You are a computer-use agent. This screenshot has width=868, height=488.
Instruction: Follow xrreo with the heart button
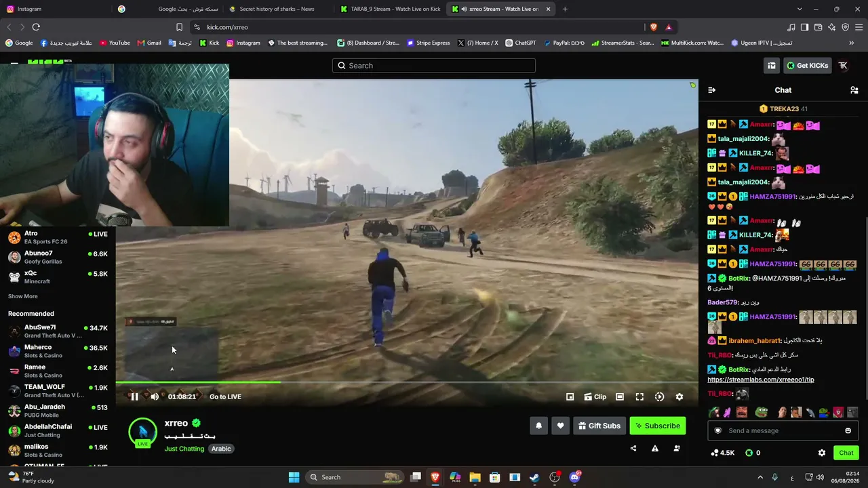coord(560,426)
